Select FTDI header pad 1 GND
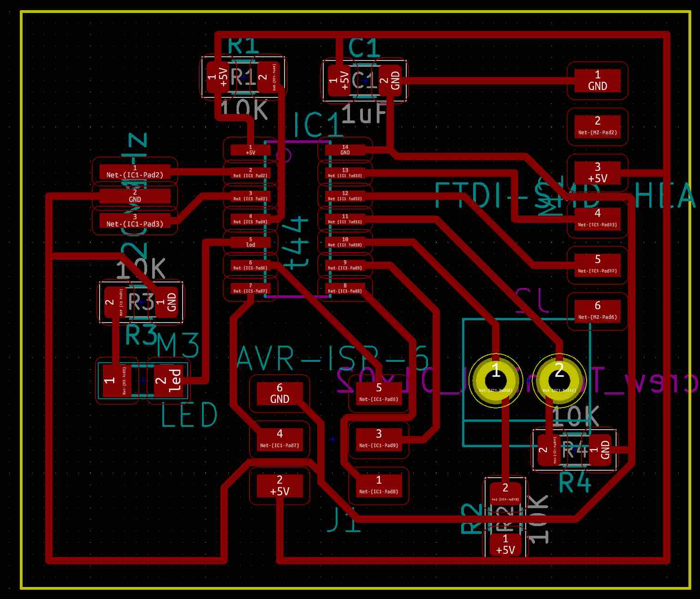This screenshot has width=700, height=599. pyautogui.click(x=598, y=80)
